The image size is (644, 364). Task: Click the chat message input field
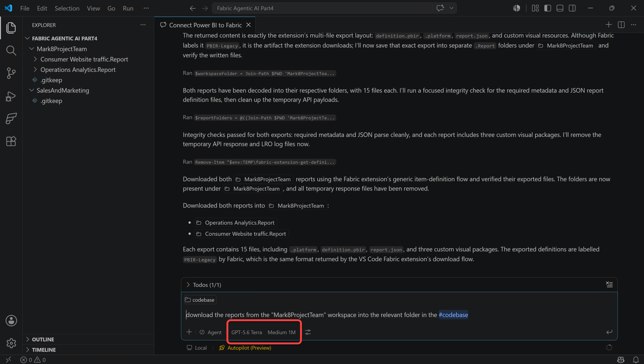pos(399,315)
